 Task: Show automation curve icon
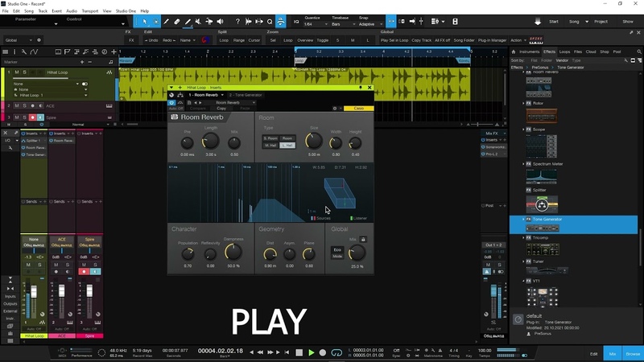[34, 51]
